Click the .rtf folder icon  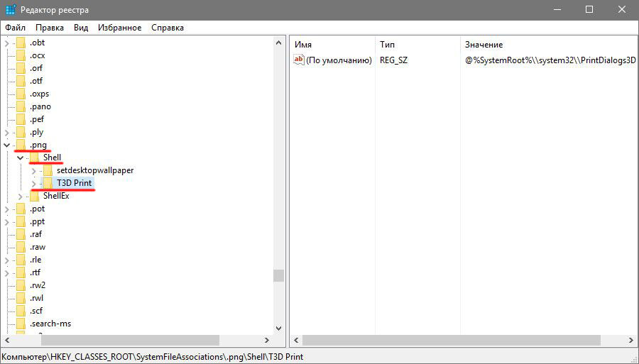pos(21,272)
